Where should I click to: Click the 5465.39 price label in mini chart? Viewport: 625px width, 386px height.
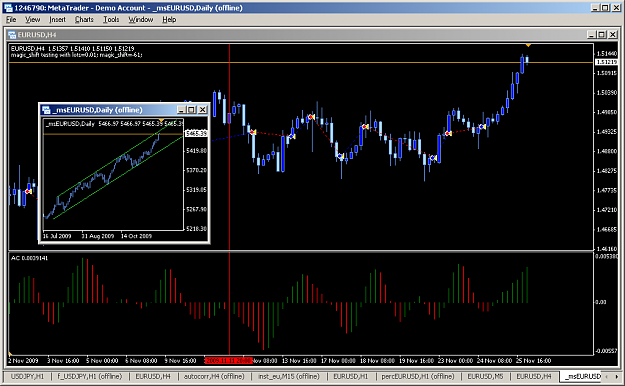point(197,133)
